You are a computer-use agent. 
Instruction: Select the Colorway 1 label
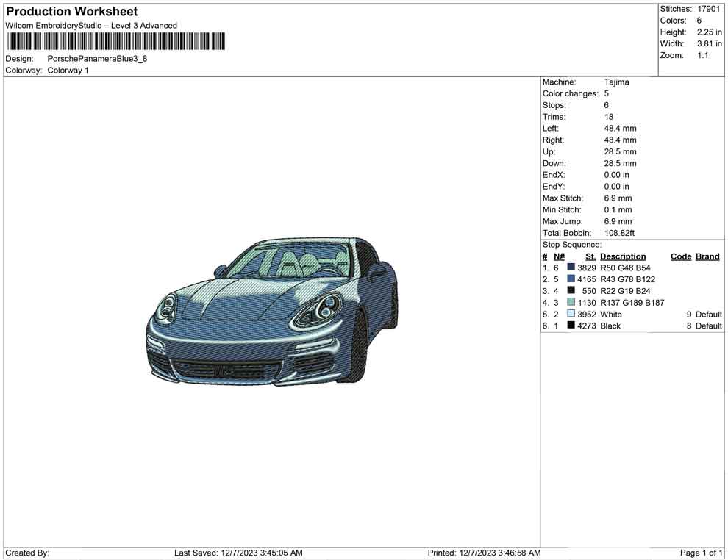click(66, 70)
